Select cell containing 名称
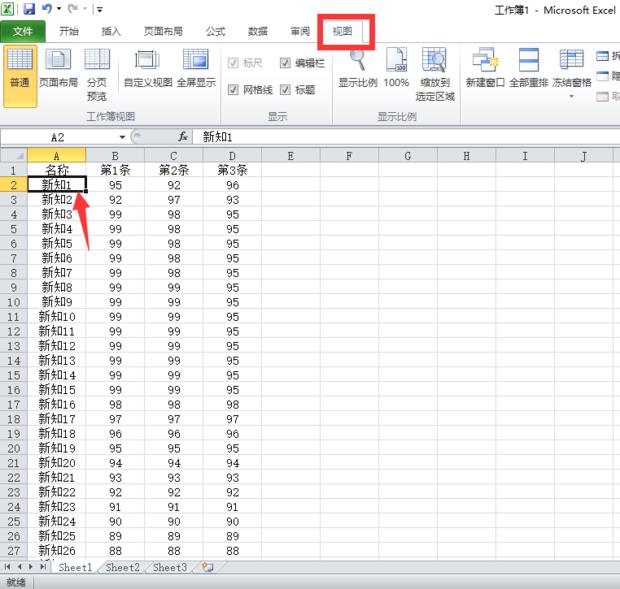The width and height of the screenshot is (620, 589). click(x=57, y=170)
